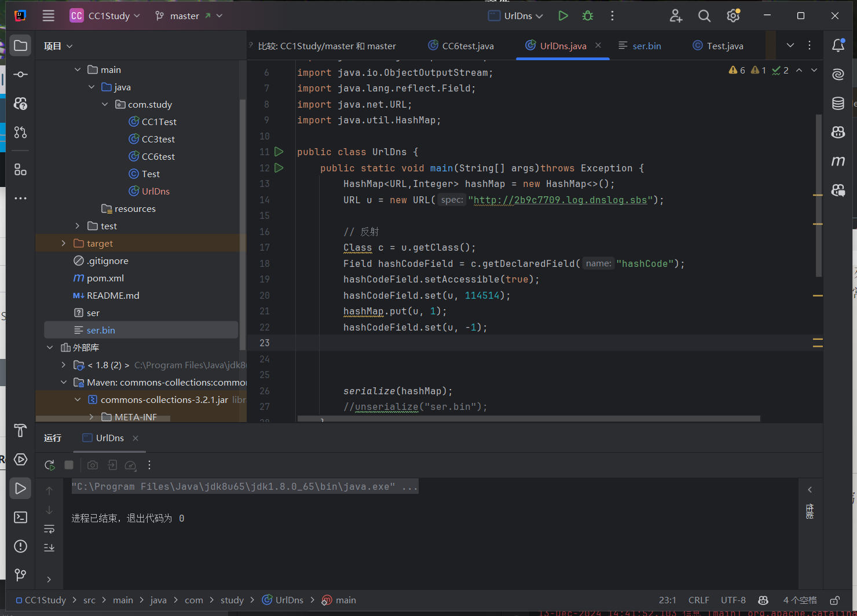Open the Services tool window icon
Image resolution: width=857 pixels, height=616 pixels.
pyautogui.click(x=20, y=459)
